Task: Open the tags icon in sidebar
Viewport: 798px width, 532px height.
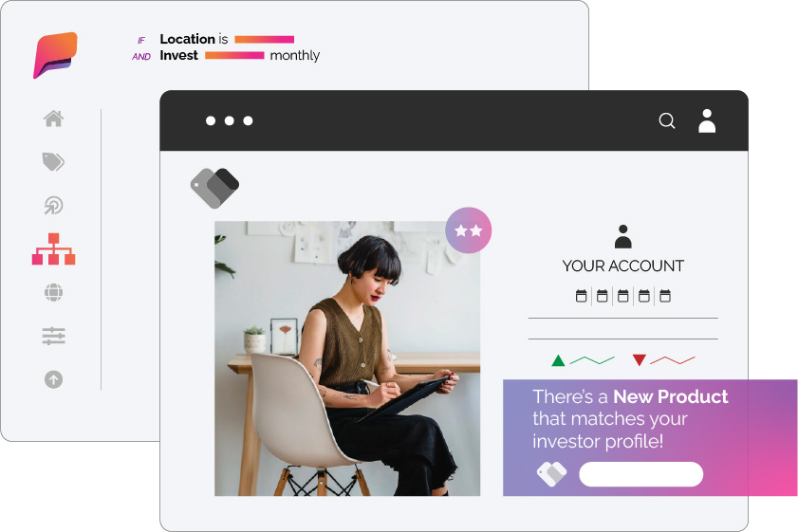Action: point(53,162)
